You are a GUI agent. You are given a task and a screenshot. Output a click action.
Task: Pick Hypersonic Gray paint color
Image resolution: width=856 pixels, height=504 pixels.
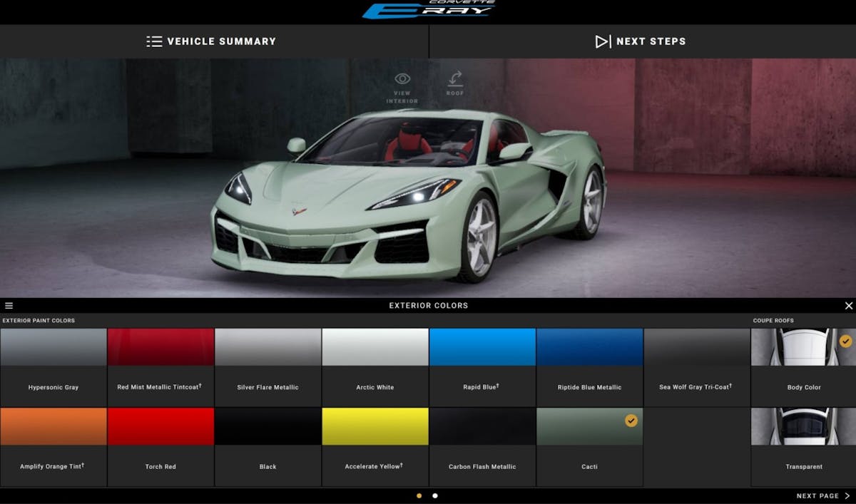(53, 366)
